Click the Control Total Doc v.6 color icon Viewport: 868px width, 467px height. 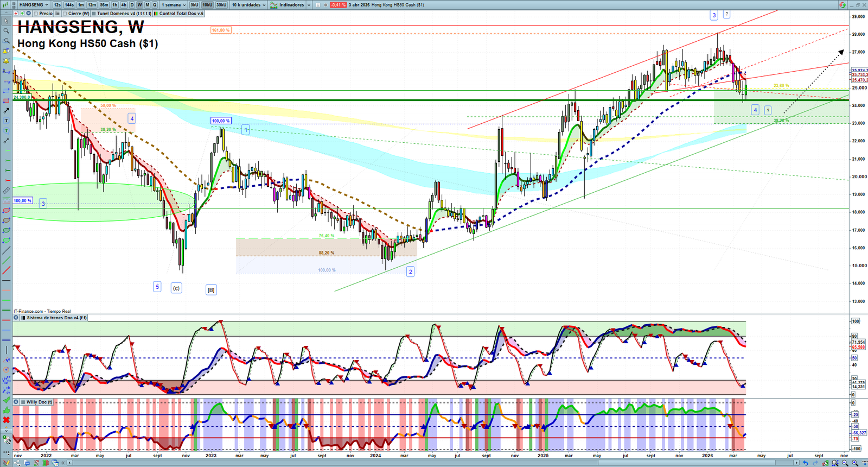(x=156, y=14)
